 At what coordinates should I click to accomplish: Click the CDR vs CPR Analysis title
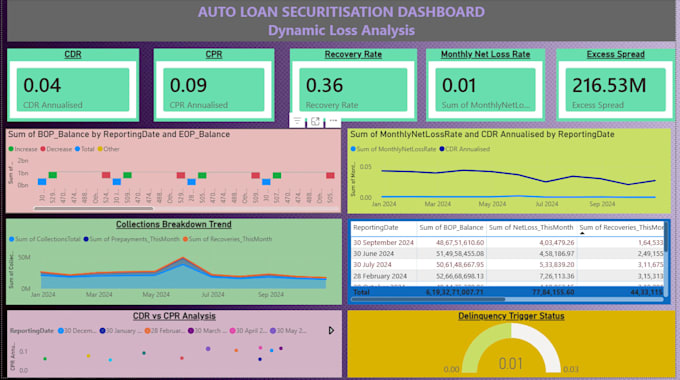pyautogui.click(x=174, y=316)
